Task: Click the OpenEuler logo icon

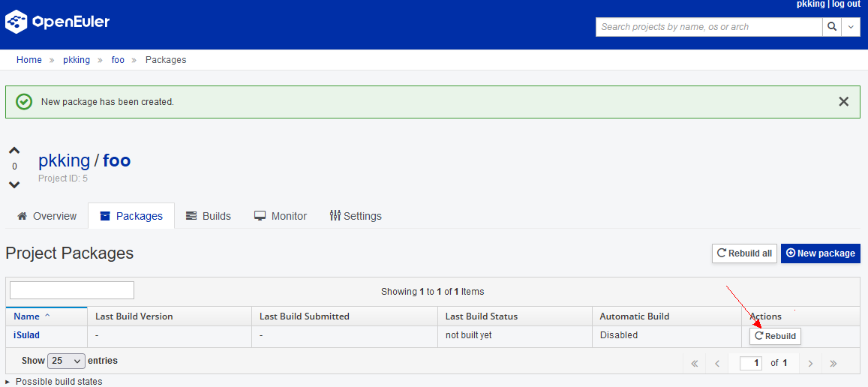Action: [17, 22]
